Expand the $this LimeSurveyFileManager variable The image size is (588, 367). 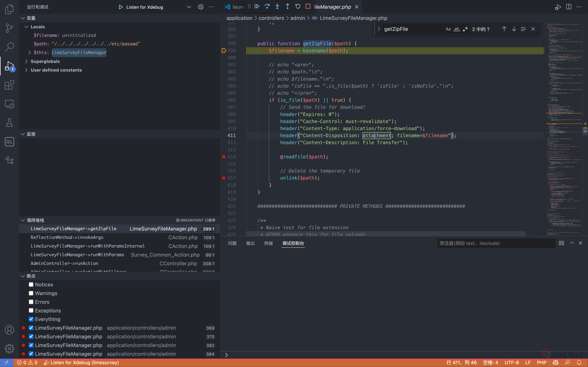click(x=30, y=52)
